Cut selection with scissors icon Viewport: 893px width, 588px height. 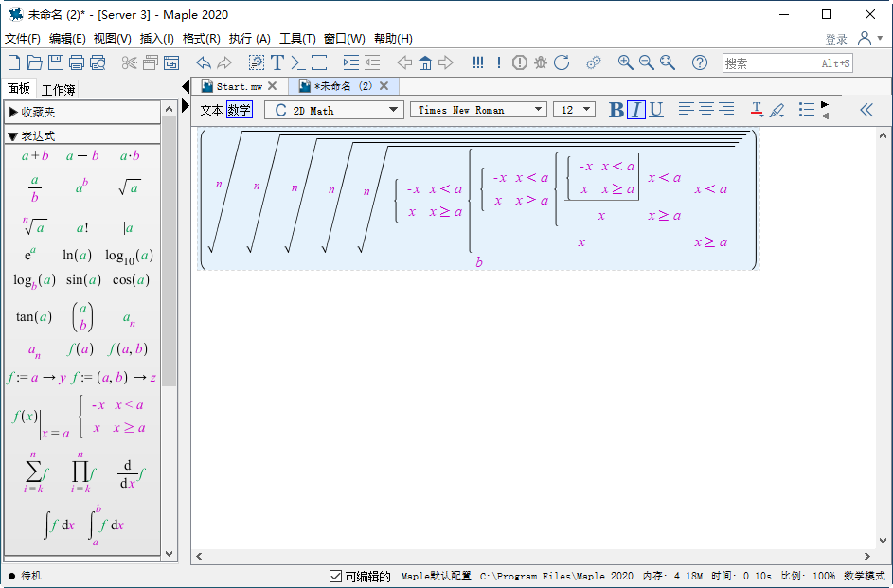click(x=130, y=62)
